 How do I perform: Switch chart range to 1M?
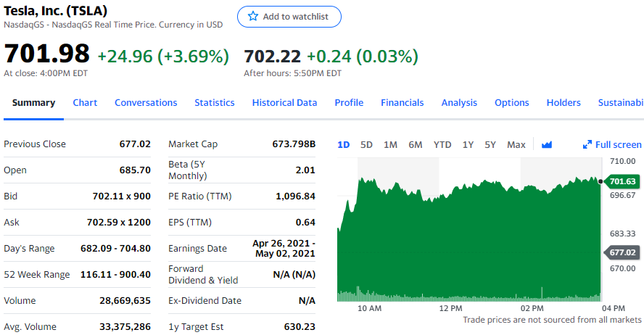pos(390,144)
